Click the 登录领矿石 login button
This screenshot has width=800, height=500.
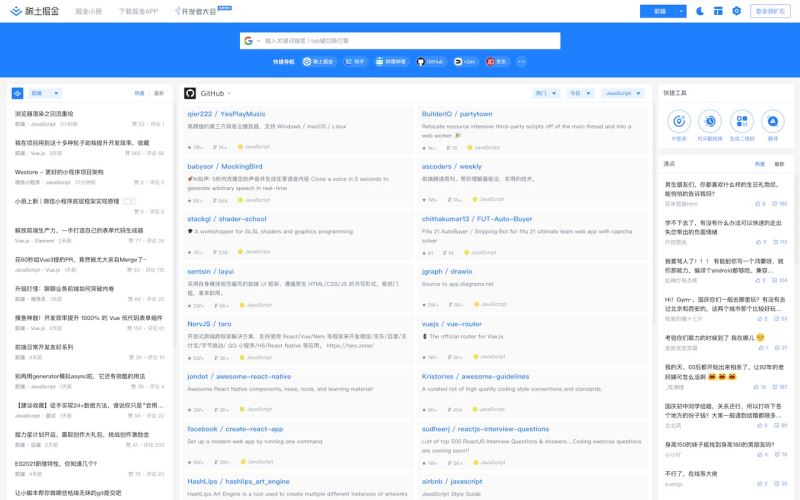tap(770, 11)
